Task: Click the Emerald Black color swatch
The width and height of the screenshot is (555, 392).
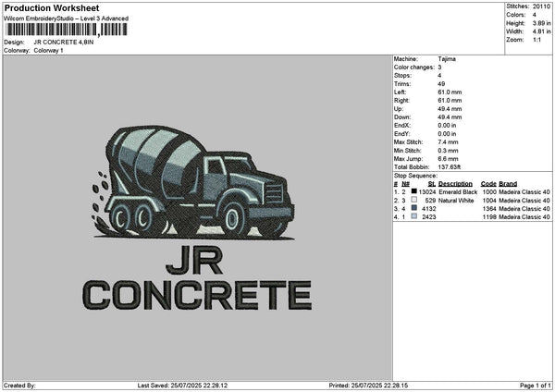Action: (413, 191)
